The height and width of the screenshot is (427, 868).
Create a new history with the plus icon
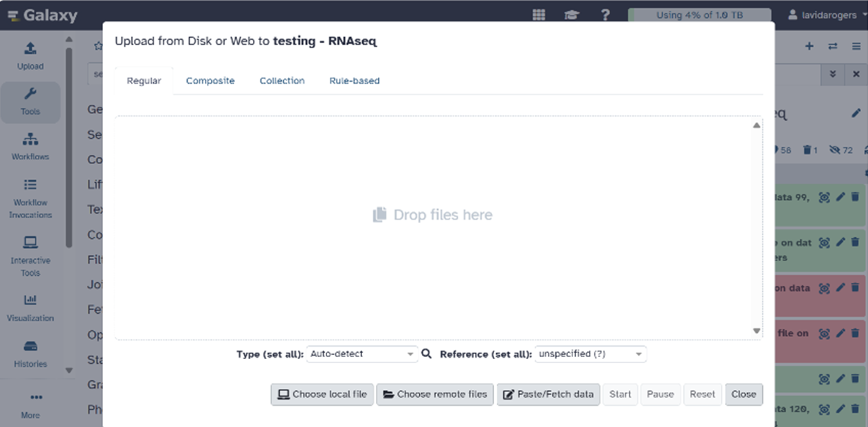tap(808, 45)
